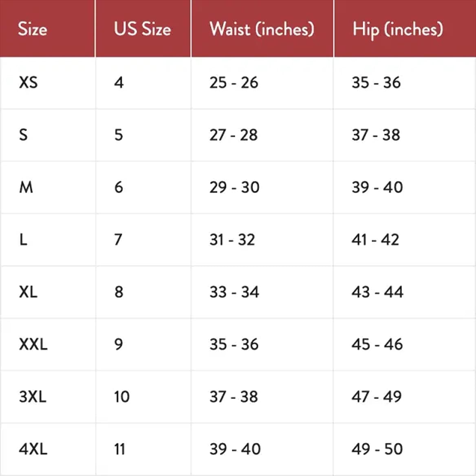Click waist value 39 - 40
Screen dimensions: 476x476
point(235,449)
